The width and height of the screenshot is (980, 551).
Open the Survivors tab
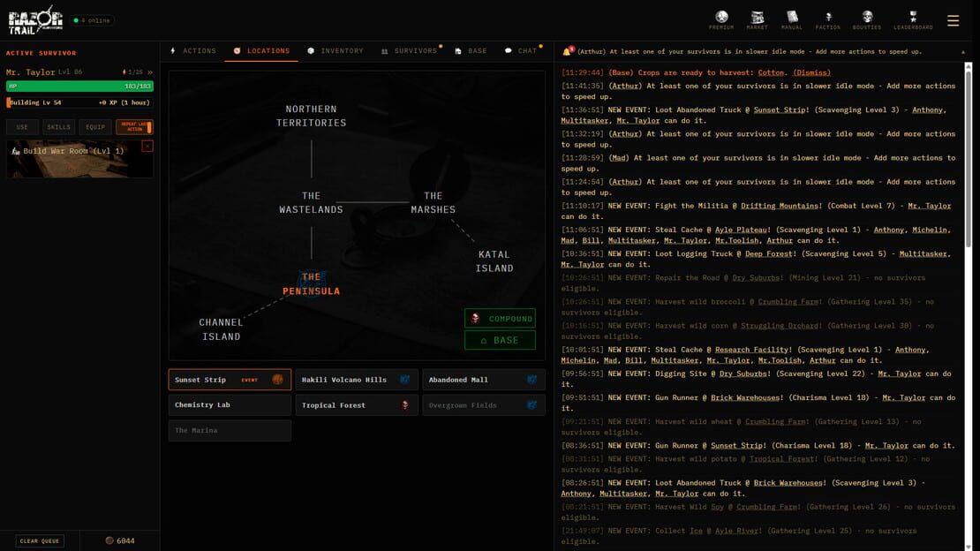[x=410, y=50]
